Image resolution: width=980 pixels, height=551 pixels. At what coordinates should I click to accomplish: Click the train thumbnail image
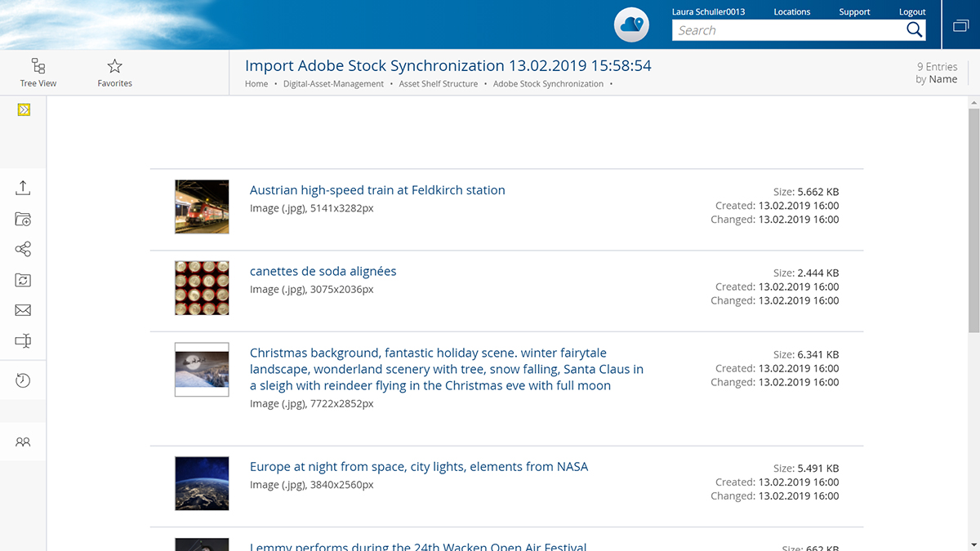point(202,207)
